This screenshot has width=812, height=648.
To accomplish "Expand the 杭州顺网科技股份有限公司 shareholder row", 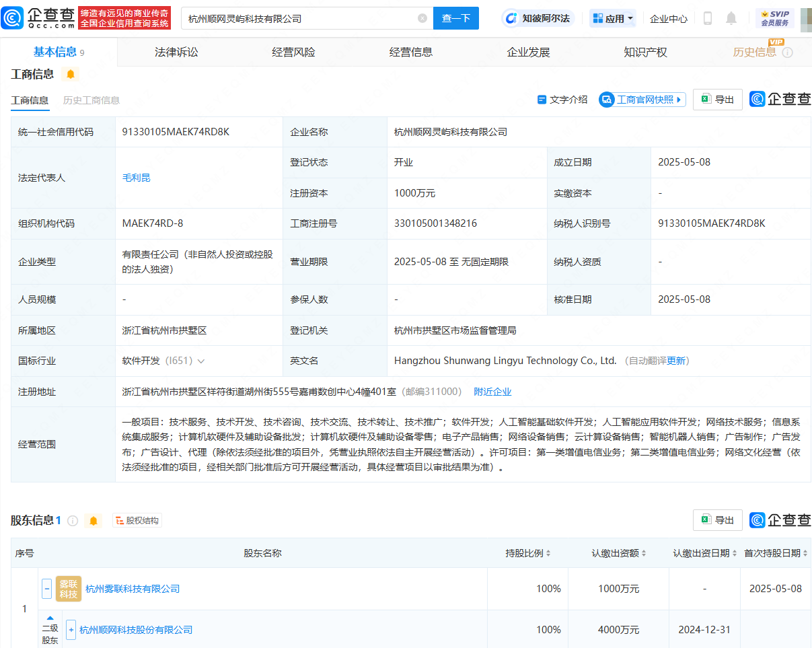I will click(71, 630).
